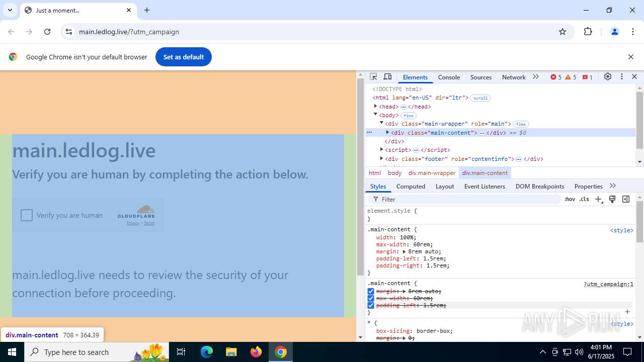Launch Microsoft Edge from the taskbar
This screenshot has width=644, height=362.
(x=207, y=352)
